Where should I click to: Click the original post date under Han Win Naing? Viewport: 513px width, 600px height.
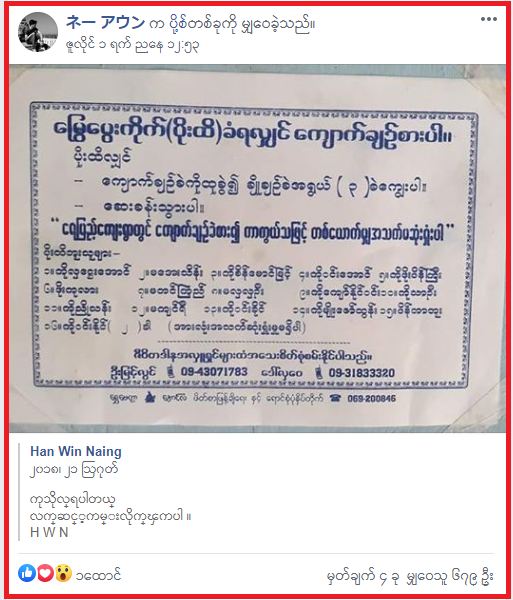[74, 470]
